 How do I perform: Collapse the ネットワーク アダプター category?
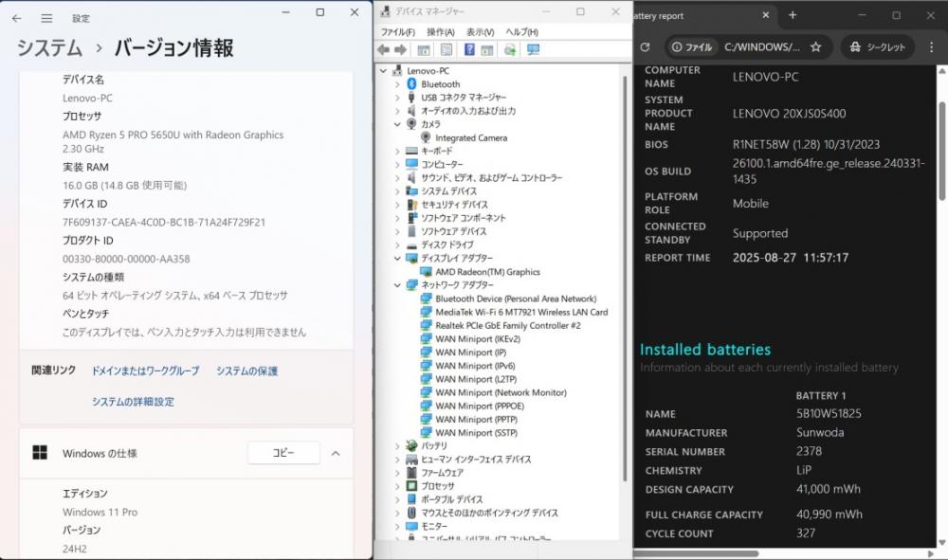coord(397,284)
